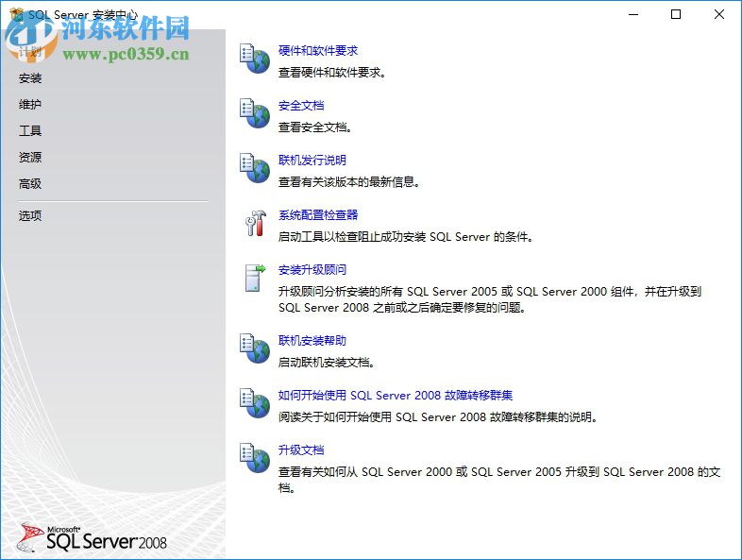Click description text 查看硬件和软件要求。
742x560 pixels.
[x=332, y=73]
